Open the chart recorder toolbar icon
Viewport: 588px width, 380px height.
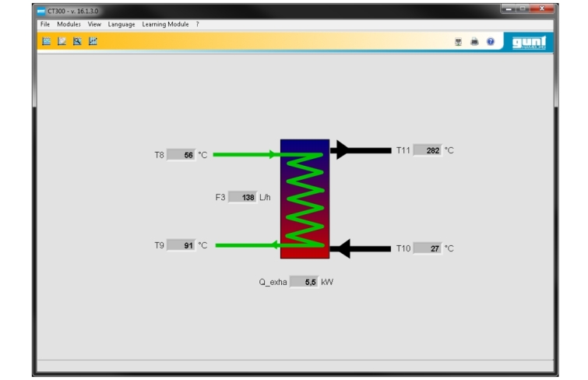pyautogui.click(x=93, y=41)
